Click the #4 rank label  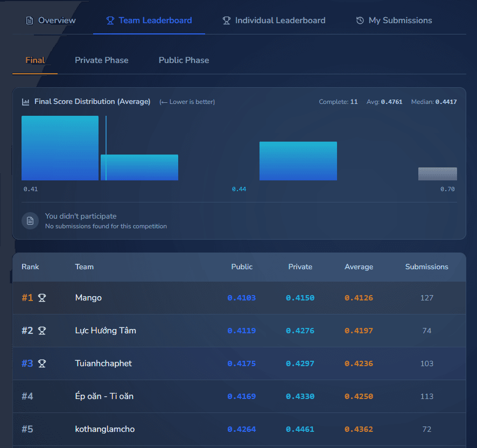pos(27,396)
